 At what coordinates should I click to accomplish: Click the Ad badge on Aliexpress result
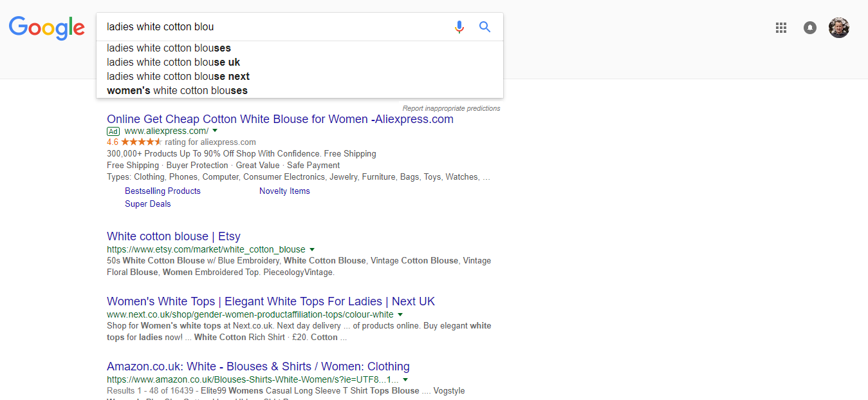point(113,131)
